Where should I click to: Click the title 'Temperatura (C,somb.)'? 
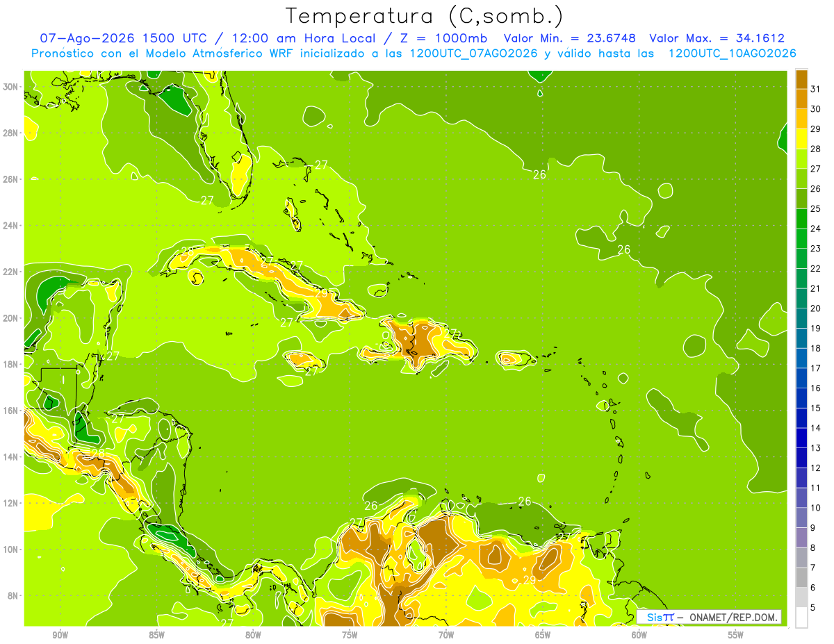pyautogui.click(x=424, y=17)
